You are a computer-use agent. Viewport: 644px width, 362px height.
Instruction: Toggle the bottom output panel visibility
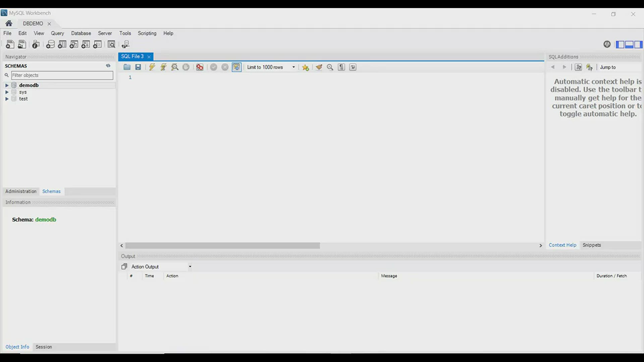click(x=629, y=44)
